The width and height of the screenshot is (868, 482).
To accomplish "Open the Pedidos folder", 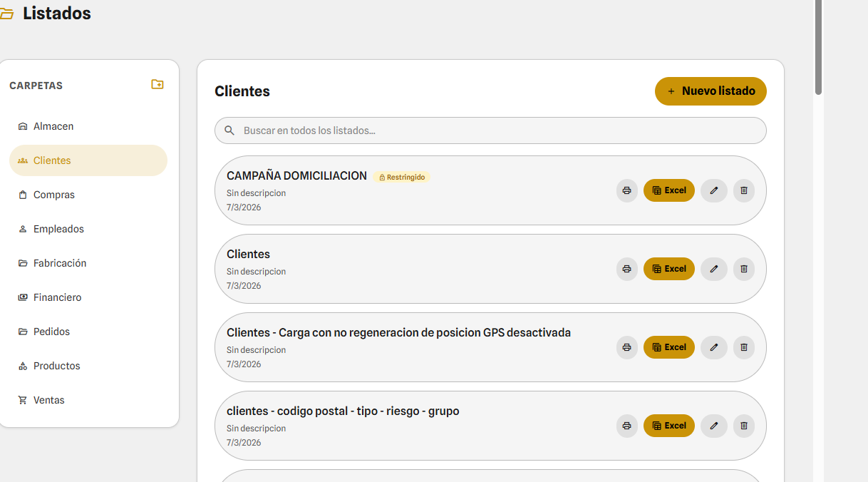I will (88, 332).
